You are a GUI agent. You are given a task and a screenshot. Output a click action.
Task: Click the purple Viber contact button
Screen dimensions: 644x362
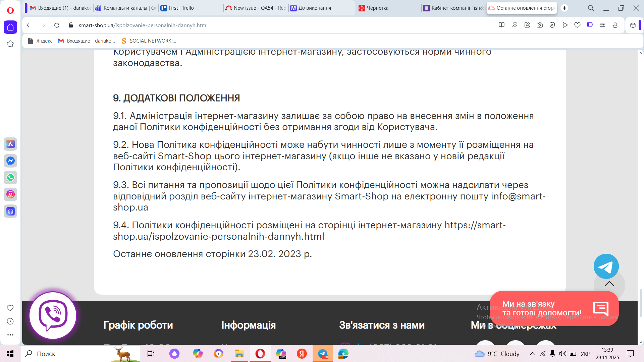click(53, 315)
